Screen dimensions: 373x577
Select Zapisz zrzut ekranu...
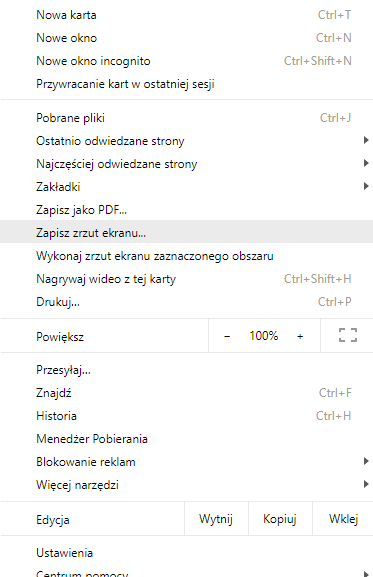[x=186, y=232]
